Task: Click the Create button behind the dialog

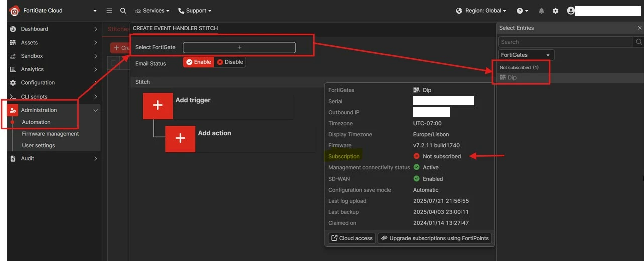Action: tap(120, 48)
